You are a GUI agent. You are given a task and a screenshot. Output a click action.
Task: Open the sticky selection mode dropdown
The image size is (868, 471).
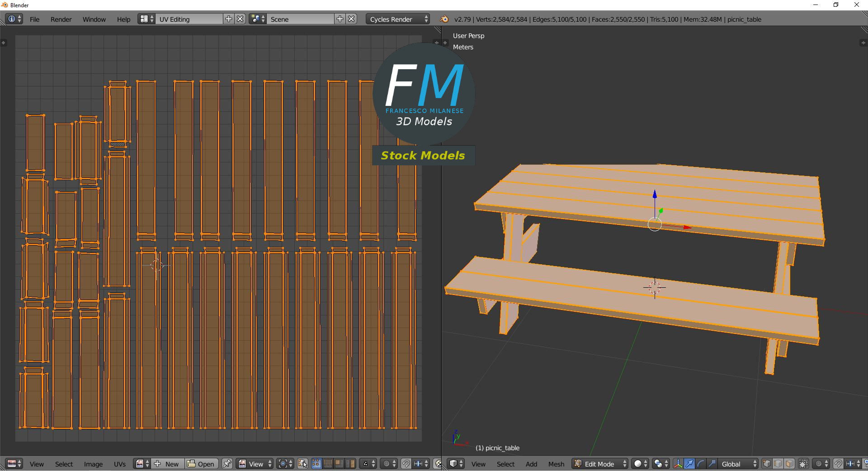tap(368, 464)
